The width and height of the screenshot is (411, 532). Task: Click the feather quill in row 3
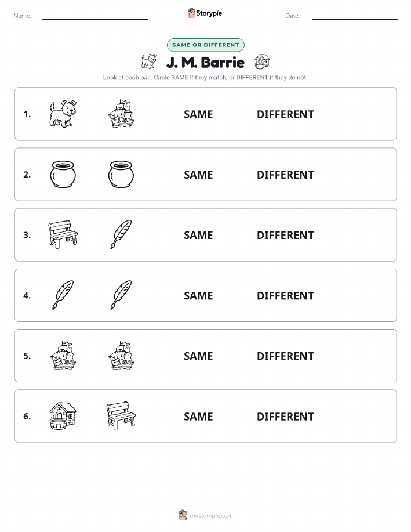[x=121, y=234]
